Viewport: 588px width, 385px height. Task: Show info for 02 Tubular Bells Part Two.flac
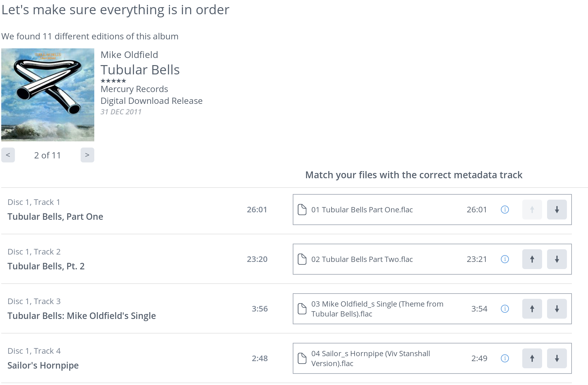click(x=505, y=259)
